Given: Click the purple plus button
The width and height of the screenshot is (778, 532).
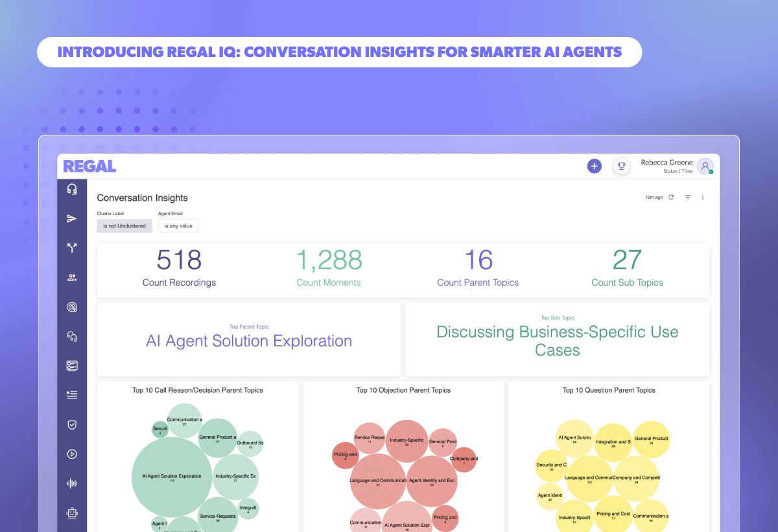Looking at the screenshot, I should [595, 167].
